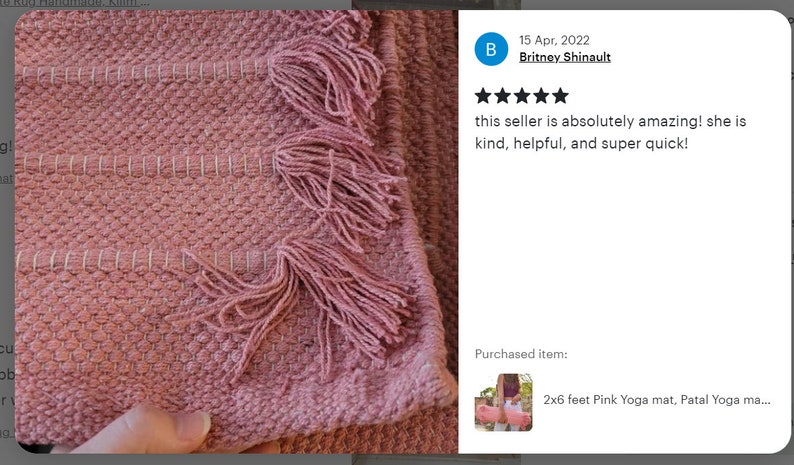Click the 15 Apr, 2022 review date
Screen dimensions: 794x465
coord(554,40)
